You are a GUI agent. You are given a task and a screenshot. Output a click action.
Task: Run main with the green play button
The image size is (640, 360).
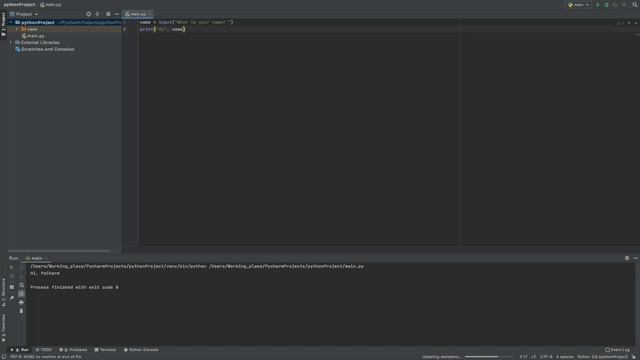coord(598,5)
